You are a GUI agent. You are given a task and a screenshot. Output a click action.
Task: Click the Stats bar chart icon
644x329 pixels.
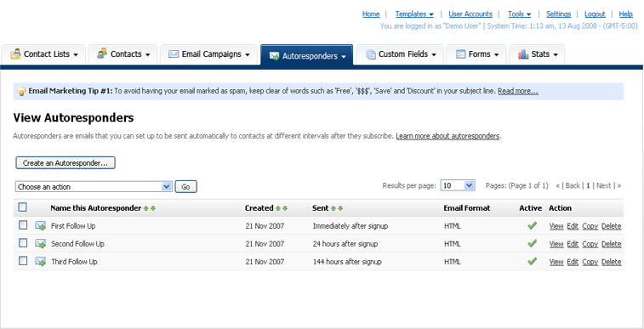pyautogui.click(x=523, y=54)
